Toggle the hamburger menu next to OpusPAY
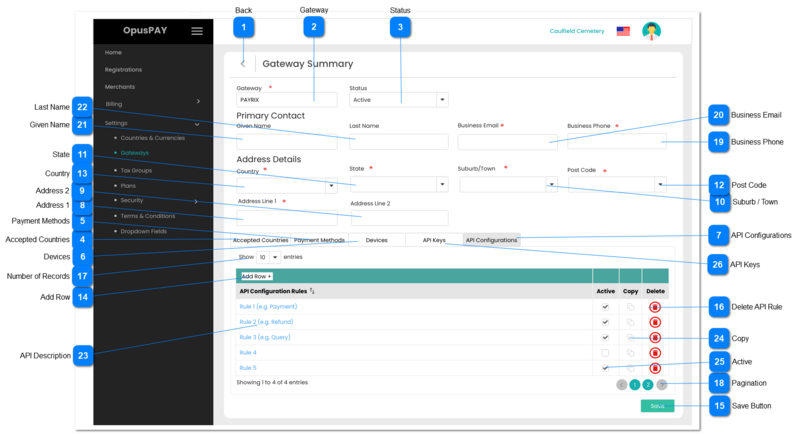This screenshot has width=799, height=434. tap(197, 31)
